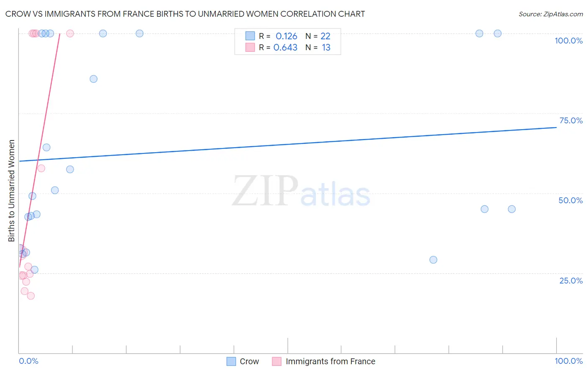The image size is (588, 373).
Task: Click the 100.0% x-axis label at bottom right
Action: pyautogui.click(x=569, y=361)
